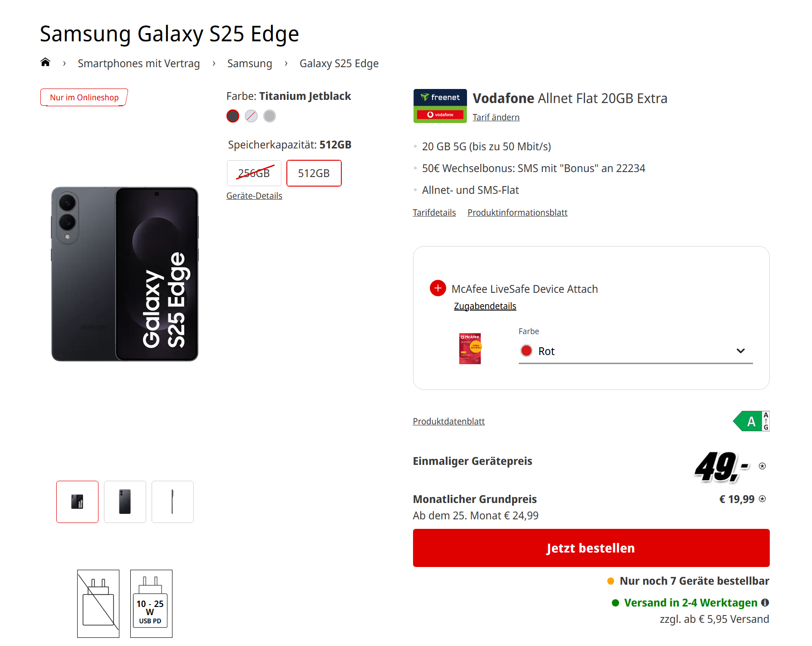Open the Samsung breadcrumb item
The image size is (812, 646).
coord(250,64)
